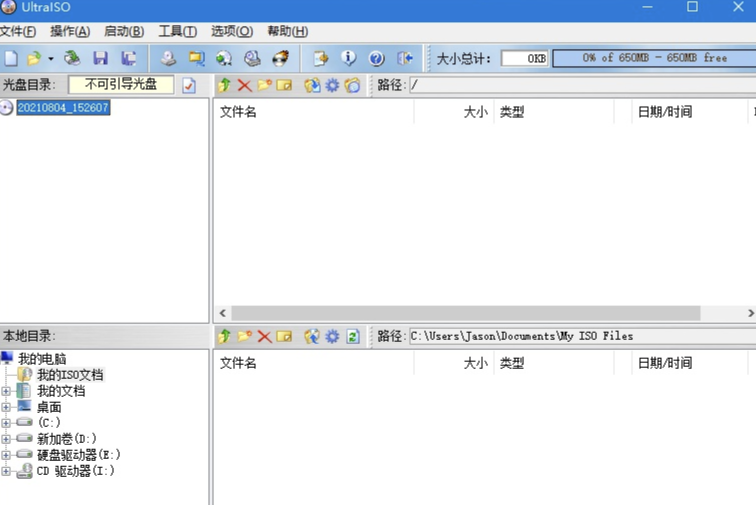The height and width of the screenshot is (505, 756).
Task: Click the Burn CD/DVD image flame icon
Action: point(281,58)
